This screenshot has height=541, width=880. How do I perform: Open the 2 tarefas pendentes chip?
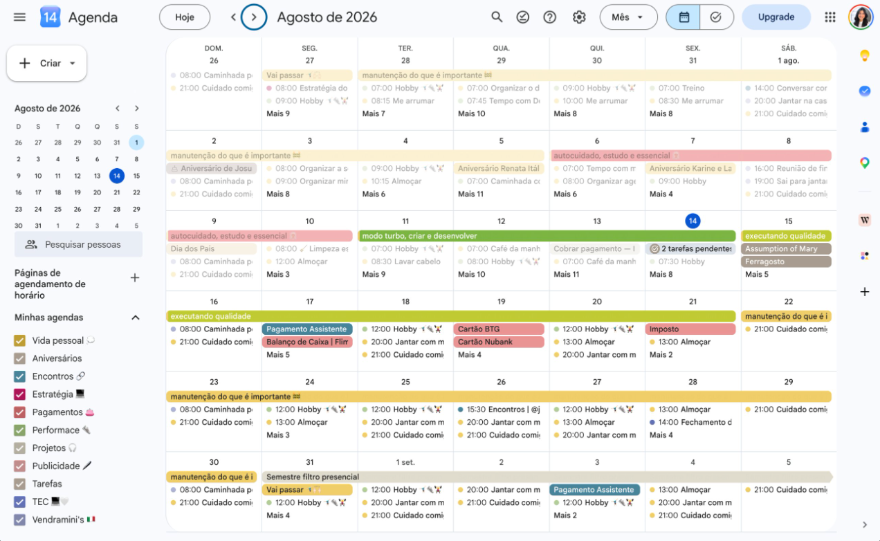pos(691,249)
